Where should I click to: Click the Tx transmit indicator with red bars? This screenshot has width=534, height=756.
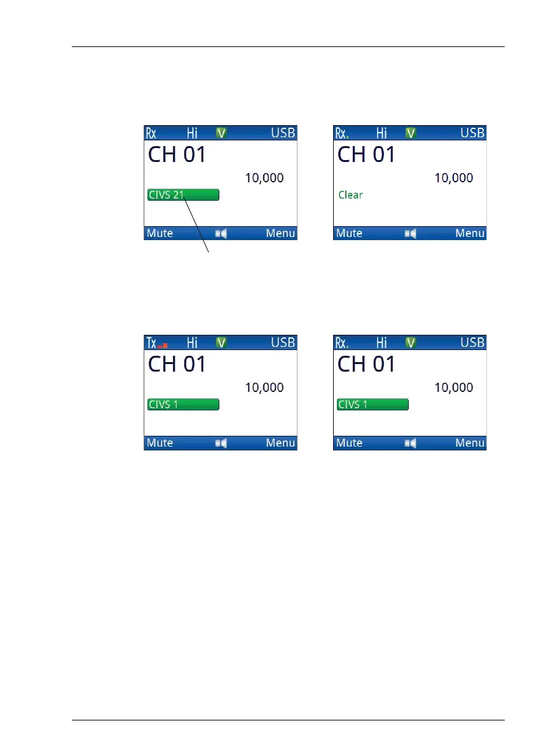tap(157, 343)
